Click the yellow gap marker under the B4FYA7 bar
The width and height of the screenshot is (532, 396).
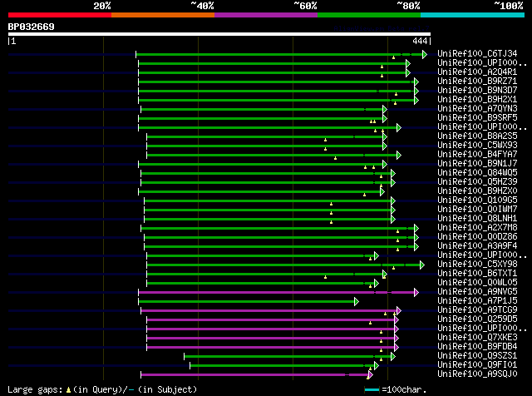tap(335, 158)
